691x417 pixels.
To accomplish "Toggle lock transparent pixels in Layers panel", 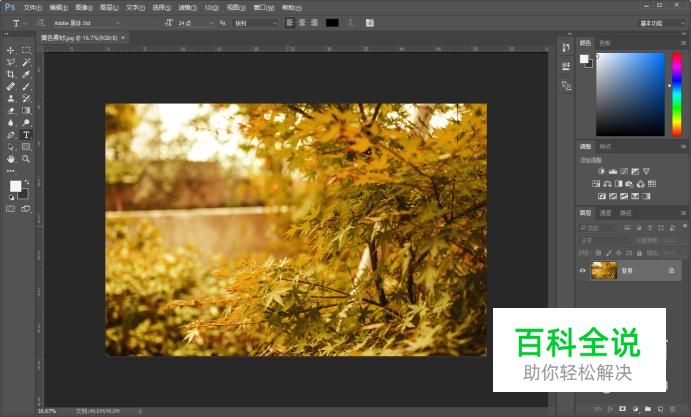I will coord(598,253).
